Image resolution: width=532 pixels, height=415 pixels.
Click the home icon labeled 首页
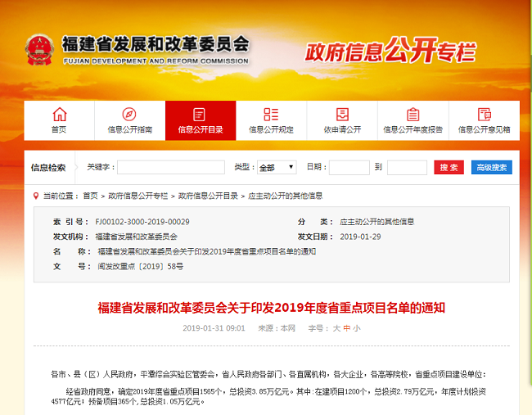[59, 115]
